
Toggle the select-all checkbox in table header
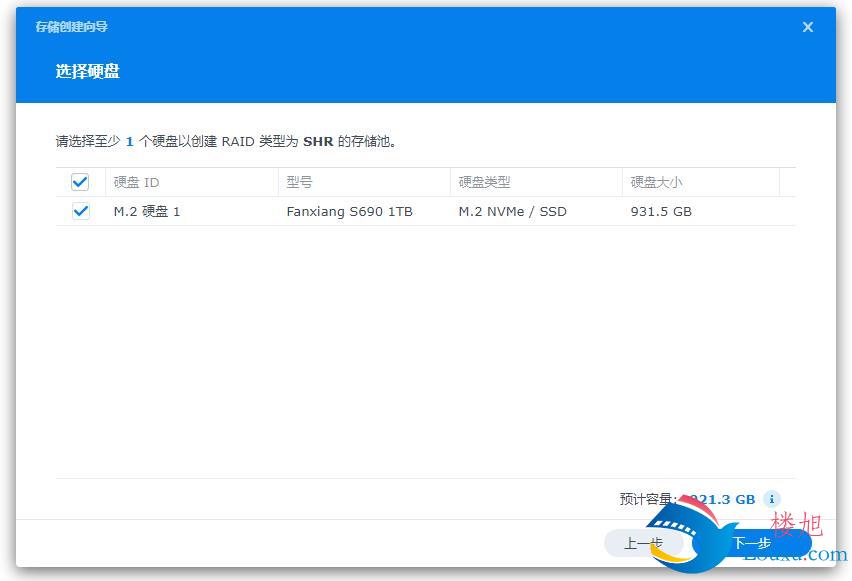click(x=80, y=182)
